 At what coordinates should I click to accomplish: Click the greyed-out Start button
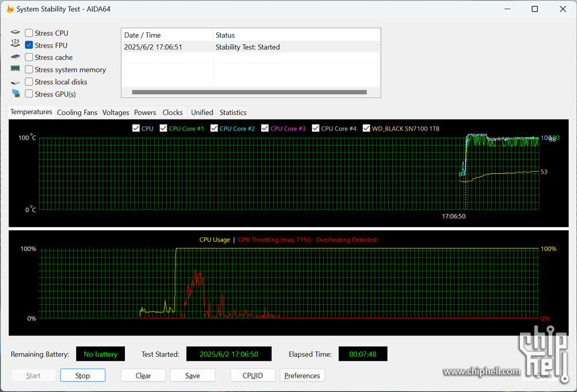(x=34, y=376)
